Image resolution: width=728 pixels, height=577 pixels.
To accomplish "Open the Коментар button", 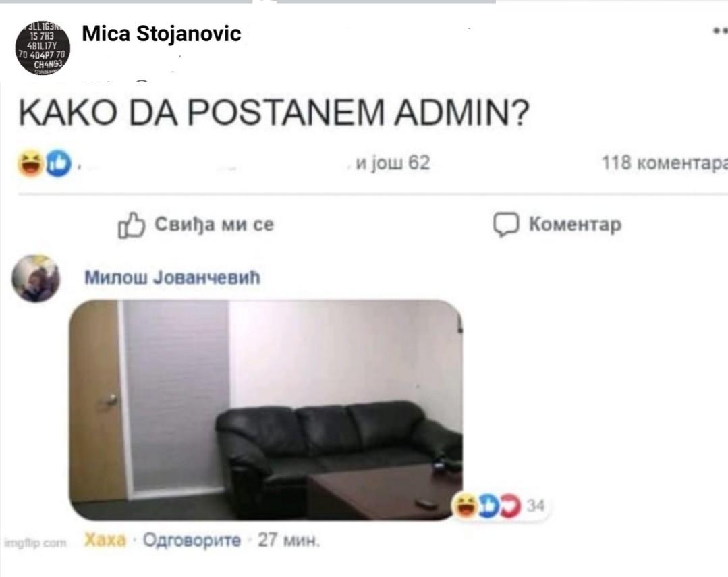I will 557,225.
